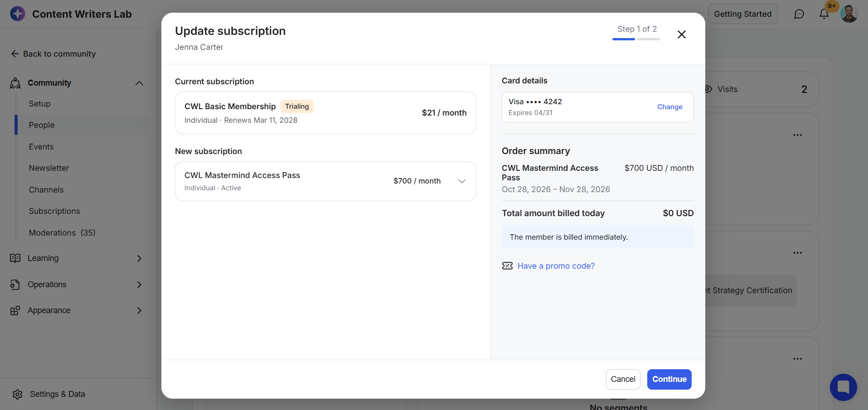Viewport: 868px width, 410px height.
Task: Close the Update subscription dialog
Action: click(681, 34)
